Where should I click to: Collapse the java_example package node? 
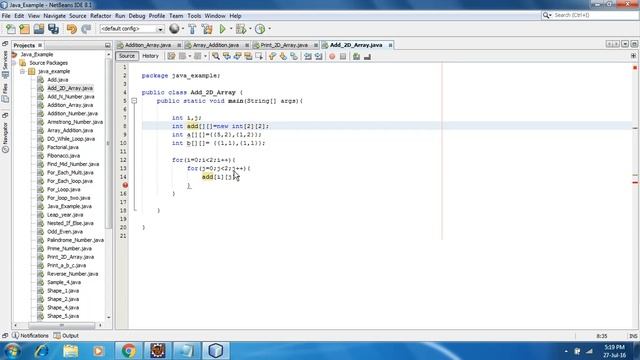pyautogui.click(x=23, y=71)
